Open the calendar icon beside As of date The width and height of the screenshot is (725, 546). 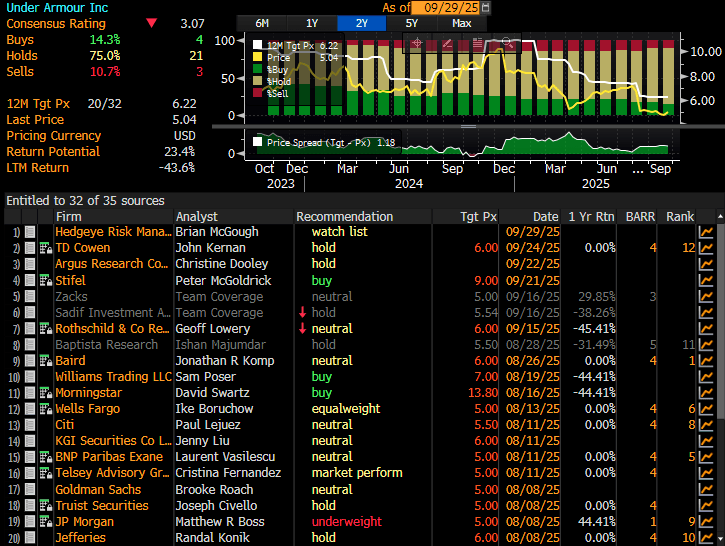pos(486,8)
